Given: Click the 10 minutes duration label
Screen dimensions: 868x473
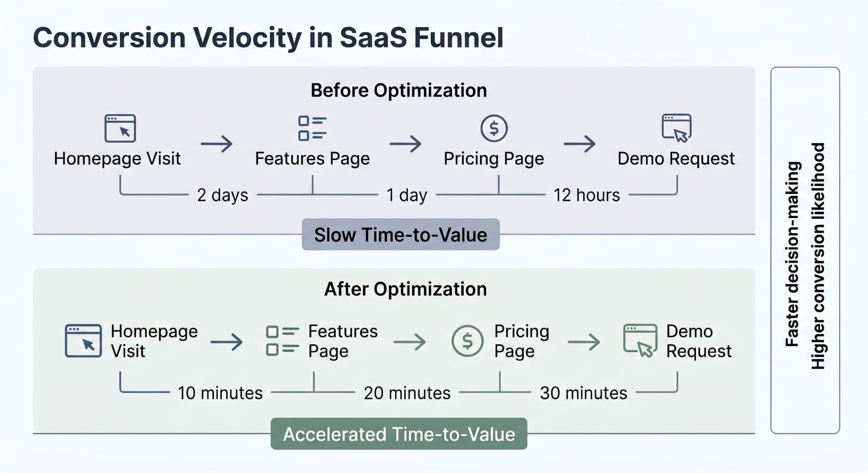Looking at the screenshot, I should [220, 393].
